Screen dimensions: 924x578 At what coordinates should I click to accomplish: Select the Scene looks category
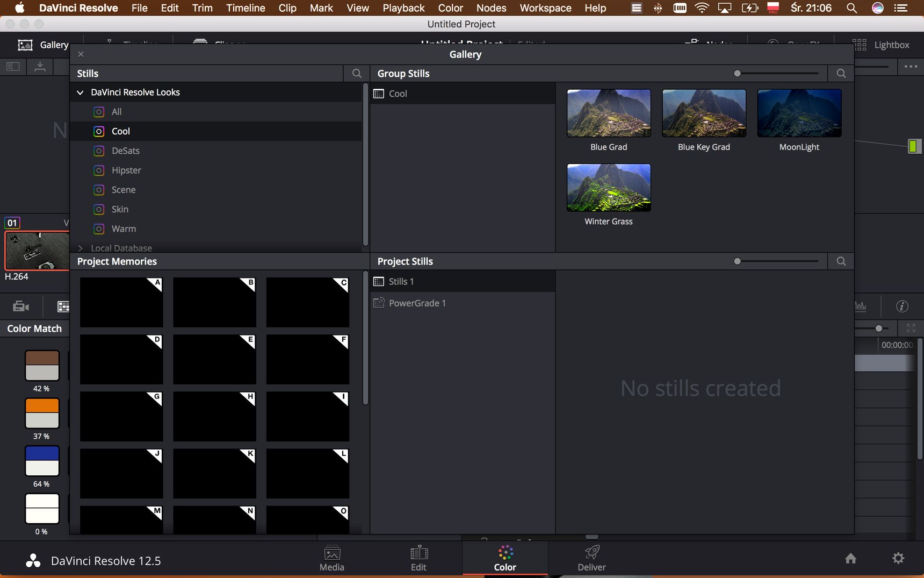(215, 190)
